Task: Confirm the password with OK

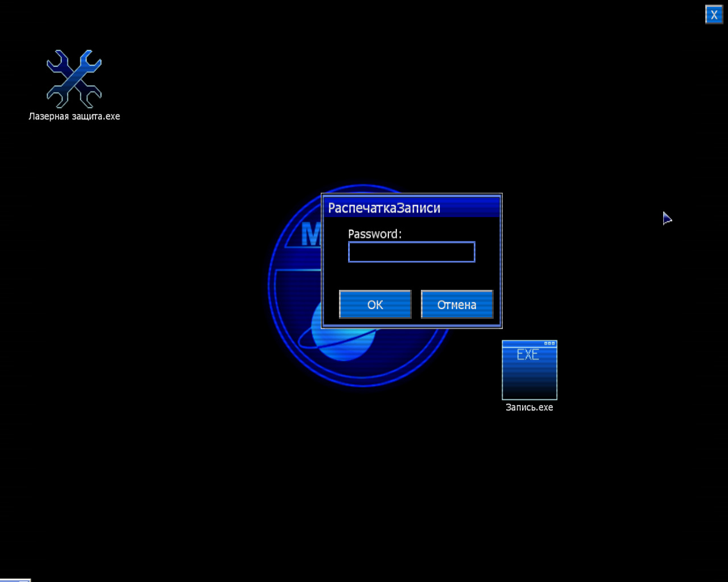Action: (x=375, y=305)
